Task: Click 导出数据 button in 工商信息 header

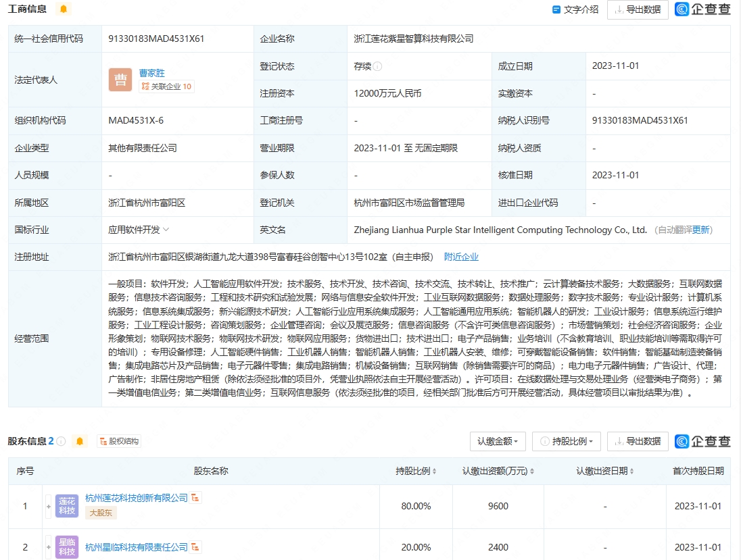Action: (638, 9)
